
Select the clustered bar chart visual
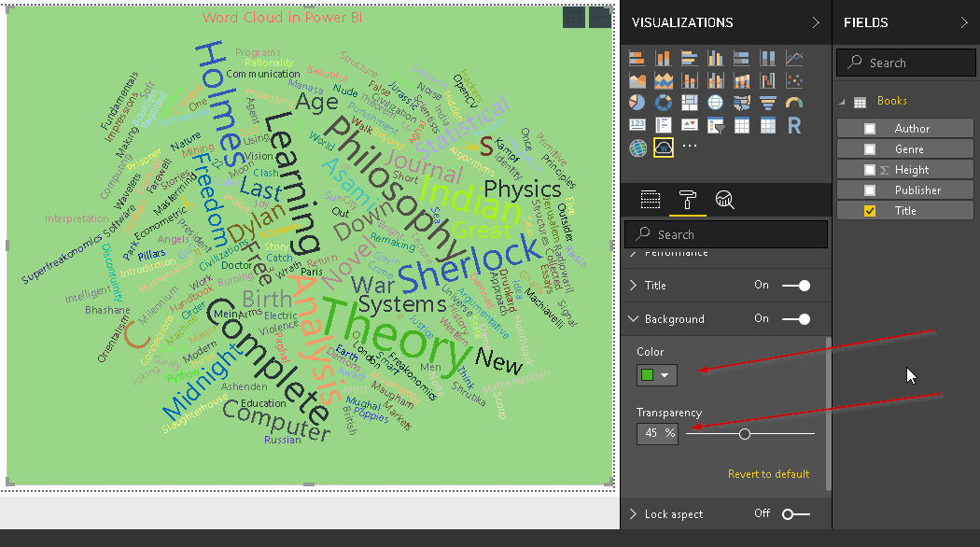(690, 58)
